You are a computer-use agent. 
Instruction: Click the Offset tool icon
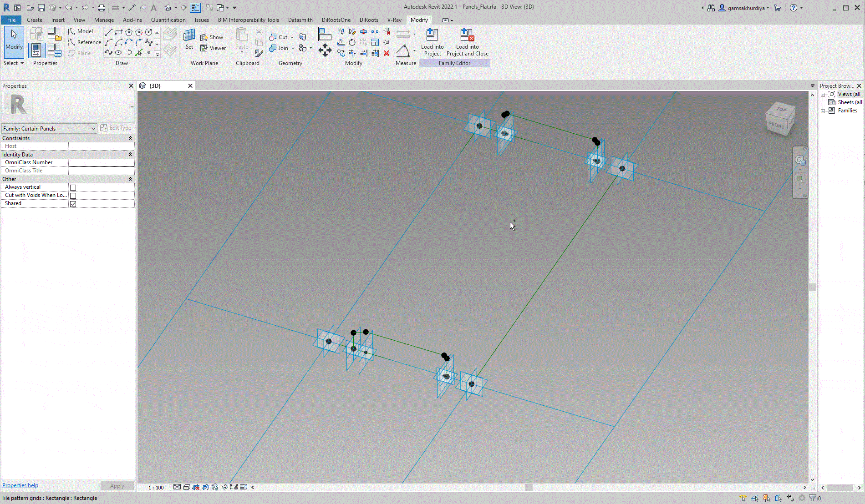tap(341, 42)
